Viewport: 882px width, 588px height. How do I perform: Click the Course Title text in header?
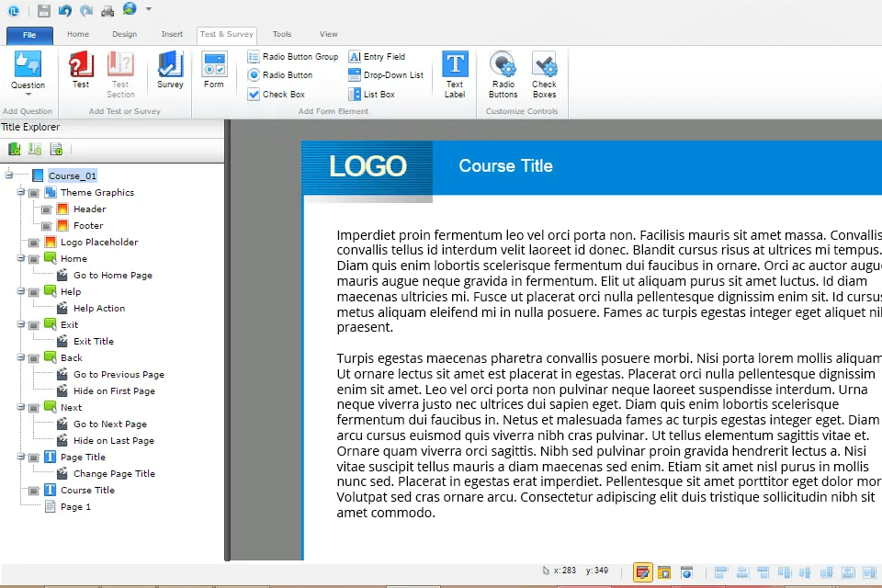point(505,166)
